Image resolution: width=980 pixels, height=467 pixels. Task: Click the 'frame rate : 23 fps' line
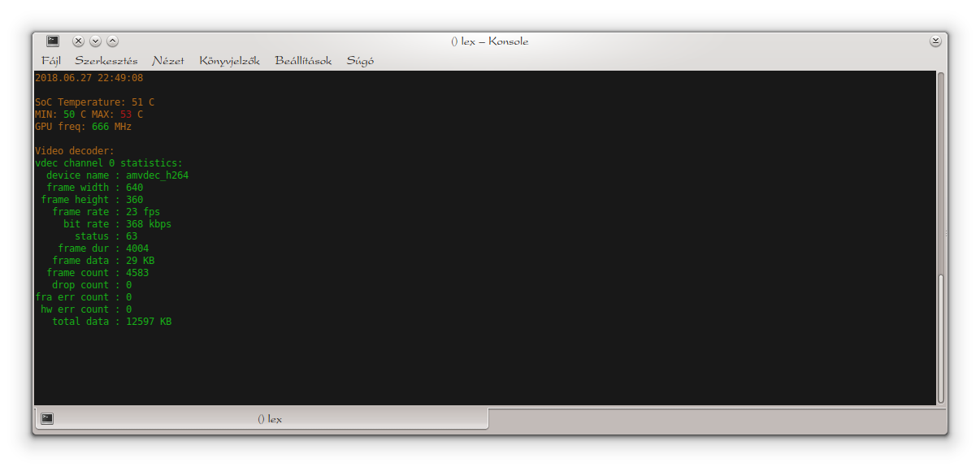(106, 212)
